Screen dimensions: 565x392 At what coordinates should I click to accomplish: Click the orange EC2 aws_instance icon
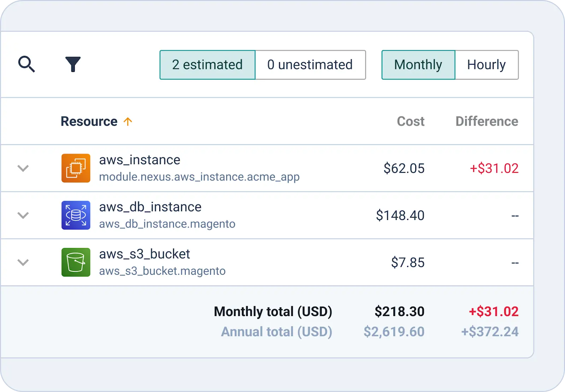click(76, 168)
